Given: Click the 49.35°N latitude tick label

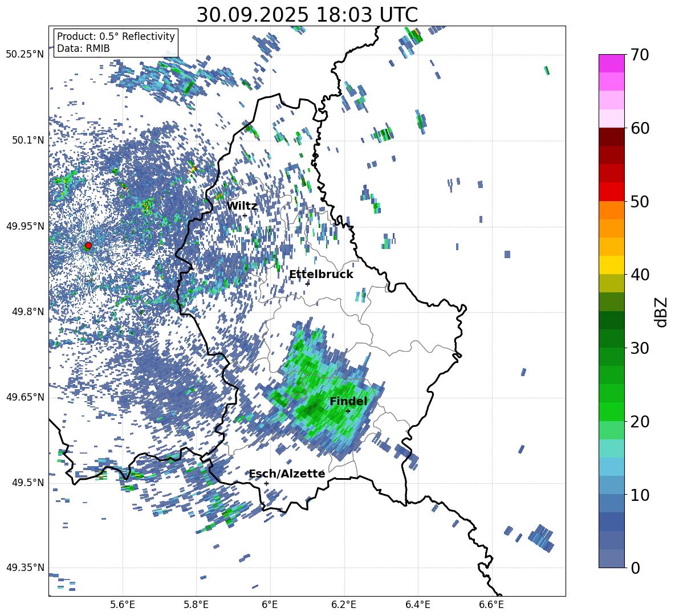Looking at the screenshot, I should point(26,568).
